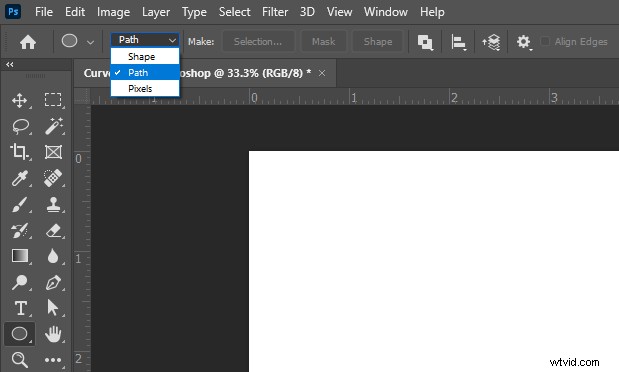The image size is (619, 372).
Task: Open the File menu
Action: click(44, 12)
